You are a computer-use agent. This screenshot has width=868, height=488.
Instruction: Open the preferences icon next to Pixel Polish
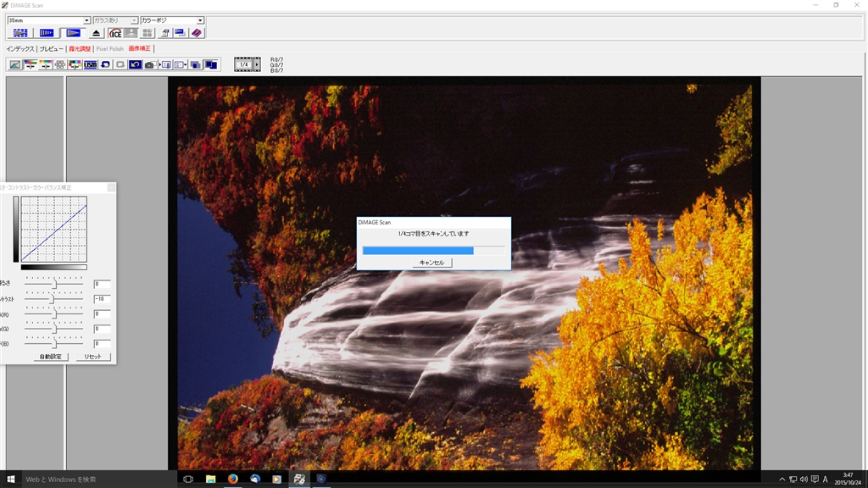click(165, 33)
